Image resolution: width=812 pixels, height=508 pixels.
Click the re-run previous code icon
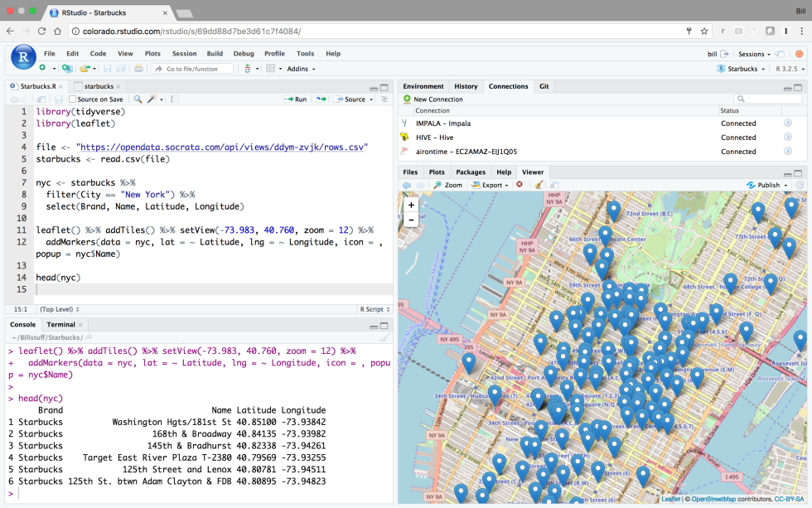coord(321,99)
